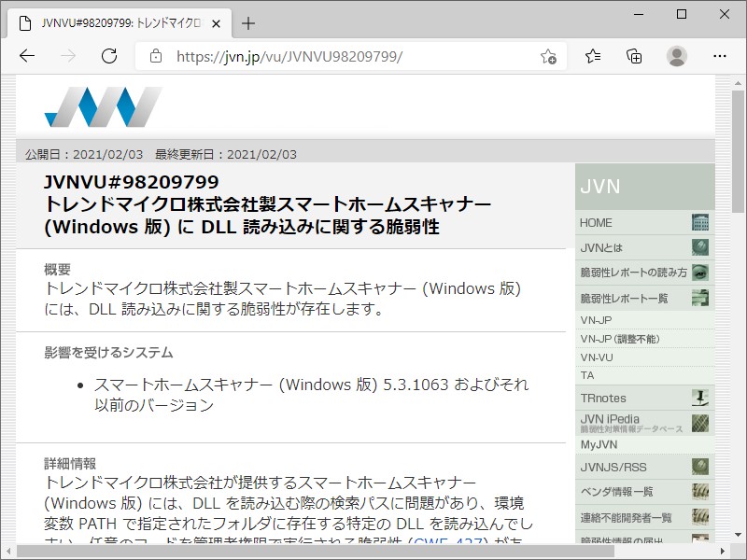Click the back navigation arrow icon

click(27, 56)
